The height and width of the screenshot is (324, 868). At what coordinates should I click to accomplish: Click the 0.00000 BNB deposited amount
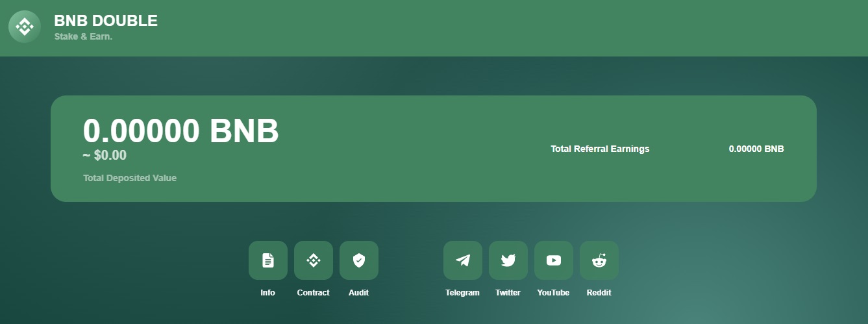[x=181, y=131]
